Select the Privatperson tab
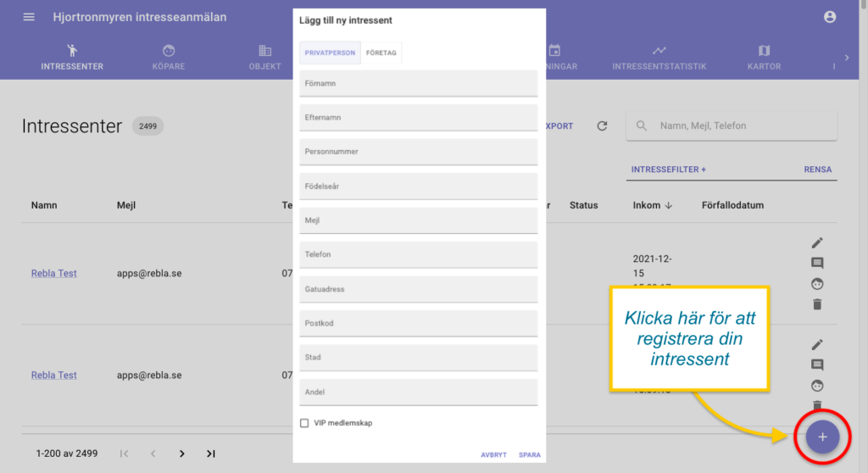Image resolution: width=868 pixels, height=473 pixels. point(330,53)
